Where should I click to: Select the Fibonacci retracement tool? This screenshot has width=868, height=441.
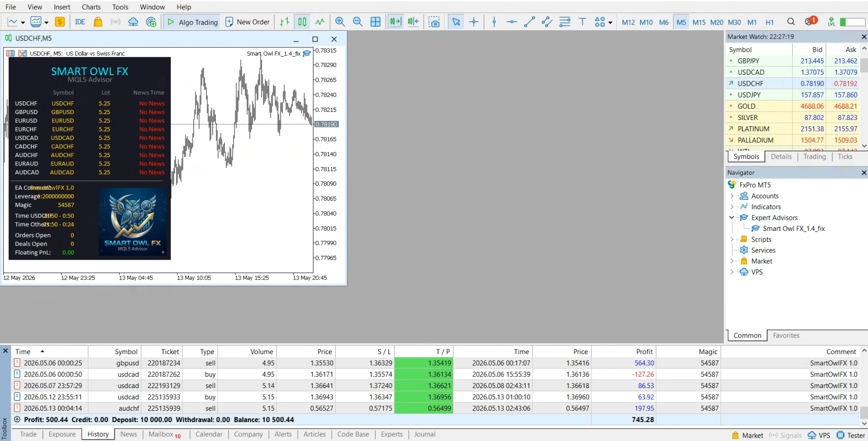(565, 22)
